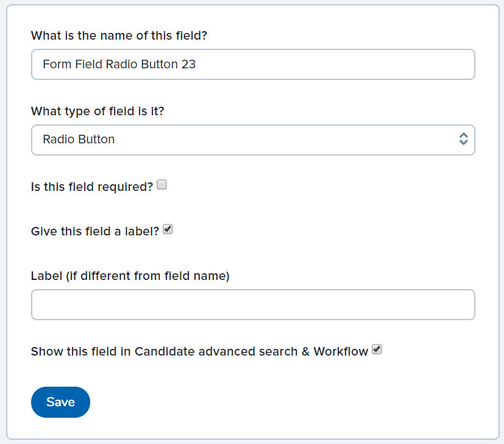Screen dimensions: 504x444
Task: Click the 'What type of field is it?' label
Action: coord(98,112)
